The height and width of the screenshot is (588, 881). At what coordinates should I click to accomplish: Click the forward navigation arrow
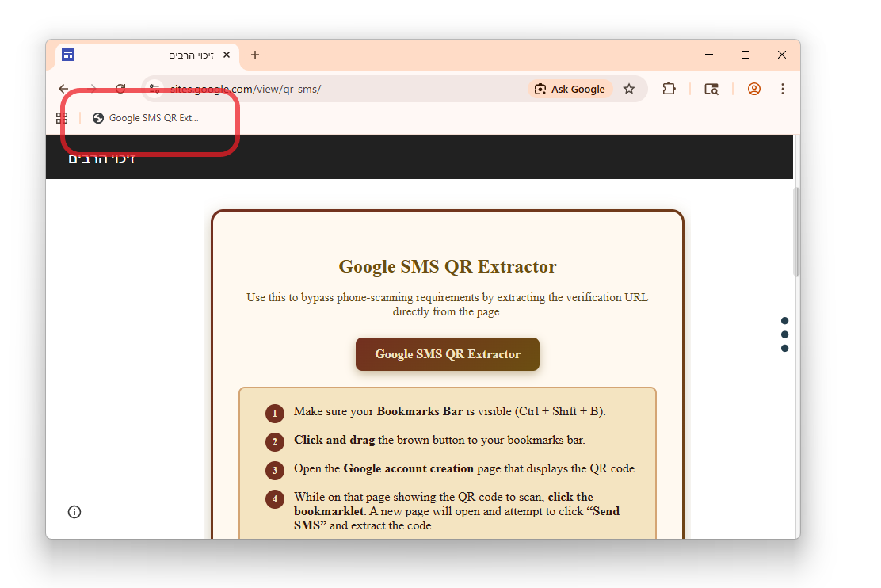pos(93,89)
